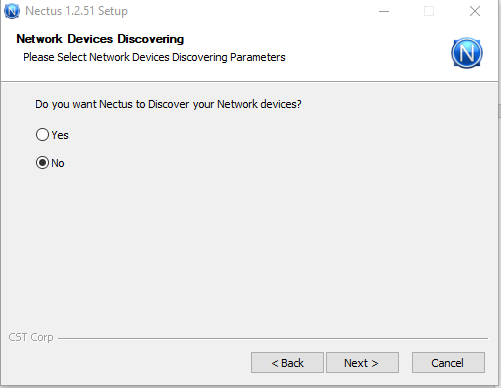
Task: Click the Nectus icon in the title bar
Action: [x=12, y=11]
